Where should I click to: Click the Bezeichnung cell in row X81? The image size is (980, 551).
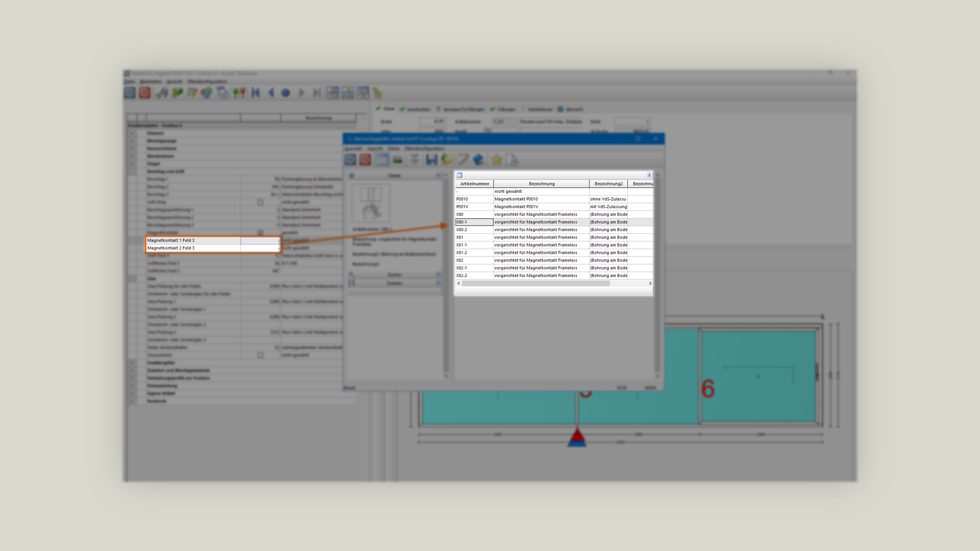[542, 237]
